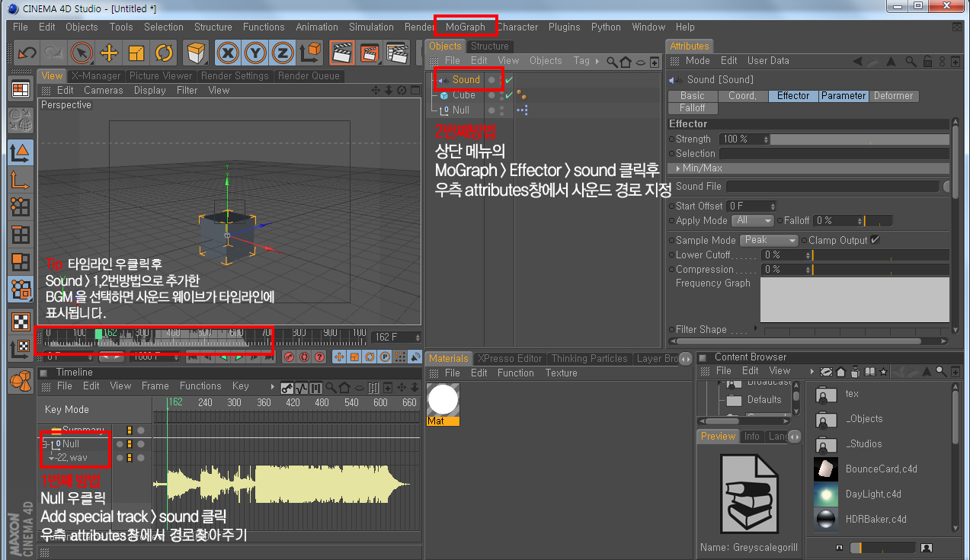Activate the Rotate tool in top toolbar
970x560 pixels.
164,53
